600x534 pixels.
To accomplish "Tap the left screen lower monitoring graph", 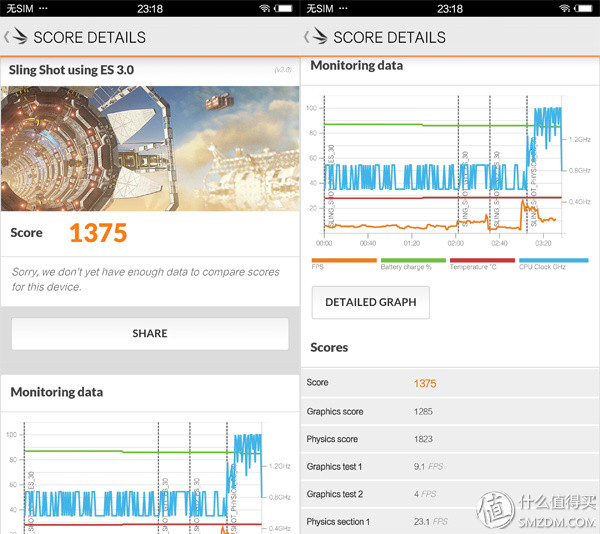I will (148, 477).
